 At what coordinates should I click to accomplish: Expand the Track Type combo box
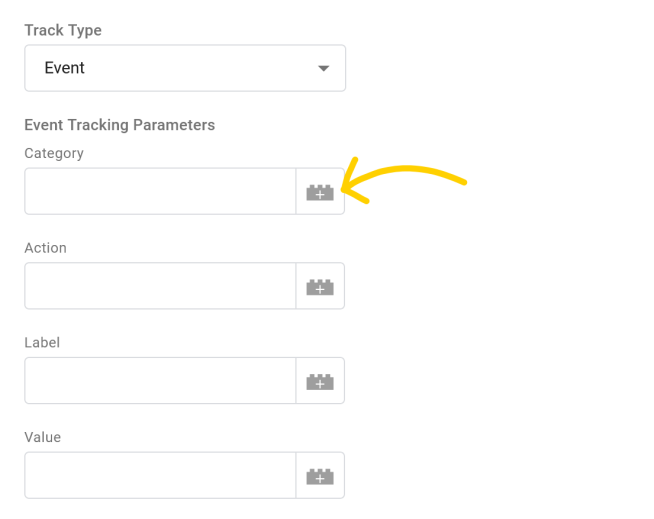(x=185, y=68)
